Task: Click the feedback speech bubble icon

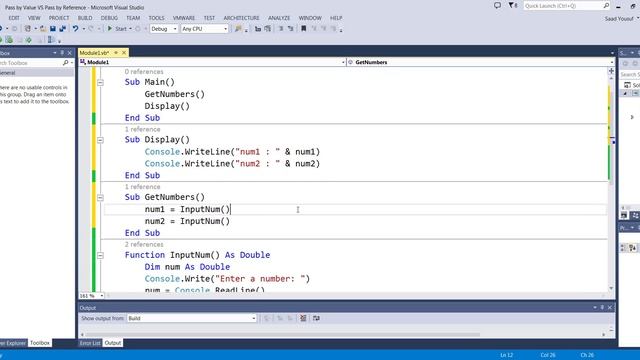Action: click(497, 6)
